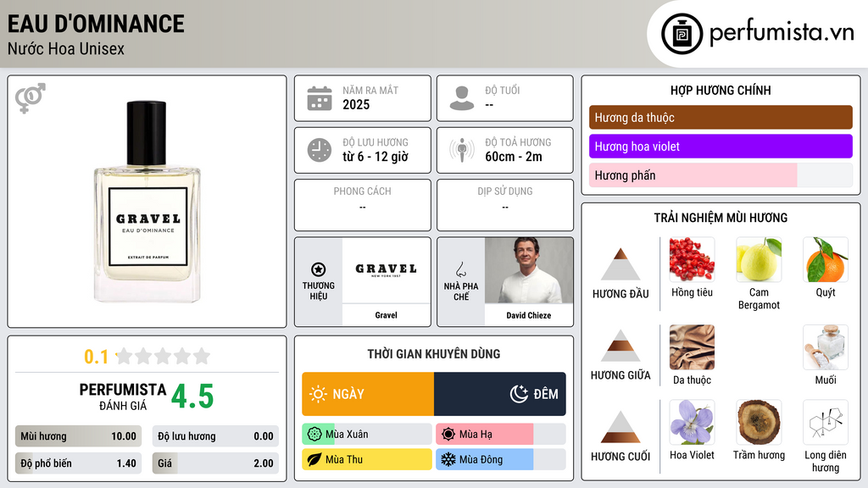Click the Mùi hương score bar
Image resolution: width=868 pixels, height=488 pixels.
(78, 436)
